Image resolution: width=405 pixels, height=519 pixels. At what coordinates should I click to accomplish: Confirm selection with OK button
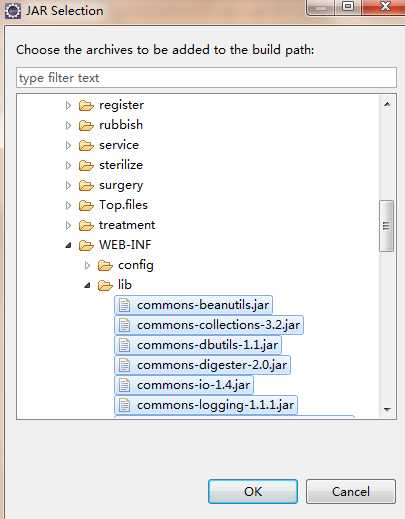pos(253,491)
